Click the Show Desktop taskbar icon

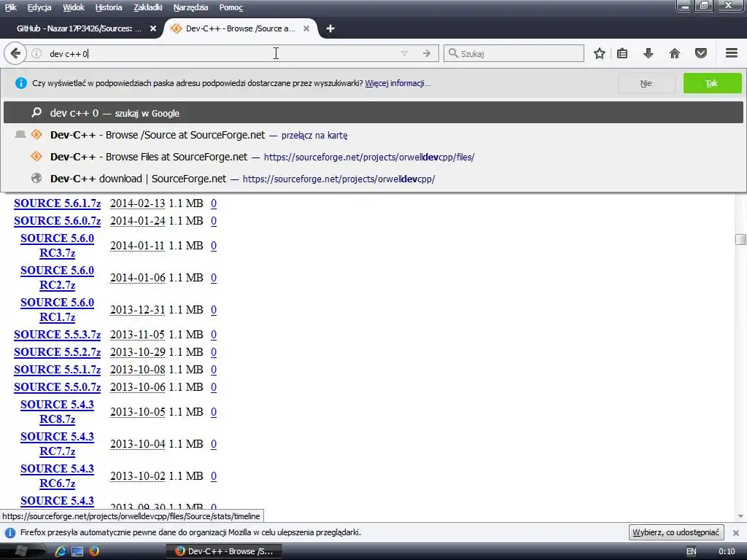click(x=77, y=551)
